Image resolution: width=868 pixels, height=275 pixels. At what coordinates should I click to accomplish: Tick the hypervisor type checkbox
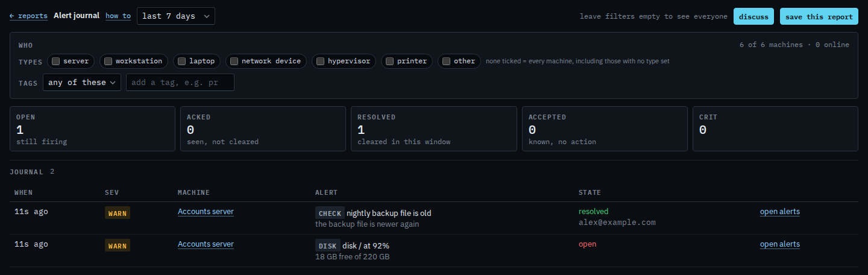tap(320, 61)
